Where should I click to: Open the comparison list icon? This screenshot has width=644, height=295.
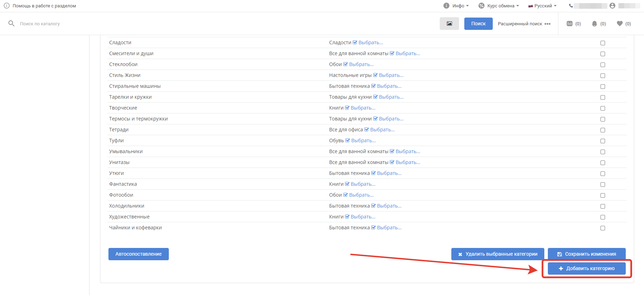[570, 24]
